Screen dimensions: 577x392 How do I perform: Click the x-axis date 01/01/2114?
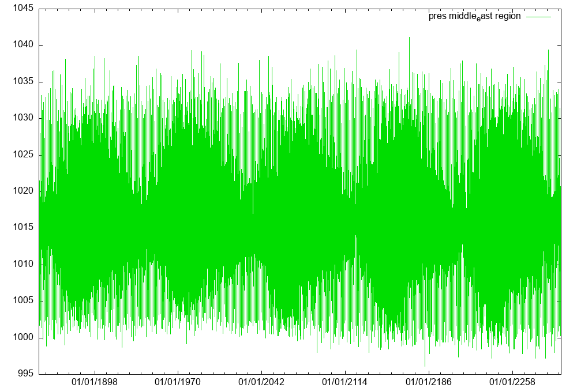pyautogui.click(x=345, y=382)
